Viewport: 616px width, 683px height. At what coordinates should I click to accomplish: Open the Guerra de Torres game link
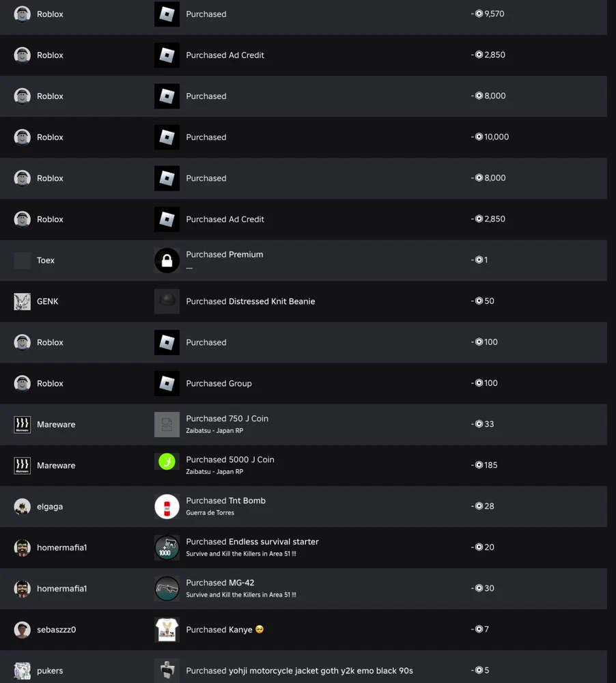click(210, 513)
